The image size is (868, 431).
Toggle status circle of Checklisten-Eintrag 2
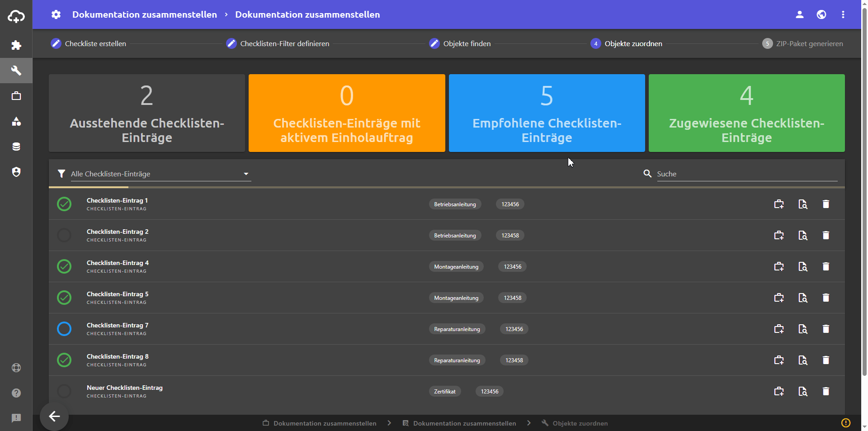pyautogui.click(x=64, y=236)
